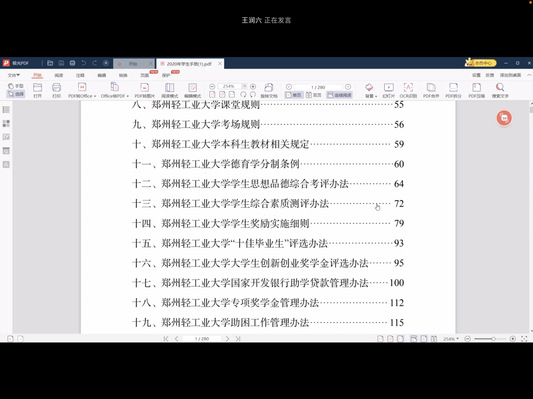Click the PDF转图片 icon
This screenshot has width=533, height=399.
[x=144, y=87]
